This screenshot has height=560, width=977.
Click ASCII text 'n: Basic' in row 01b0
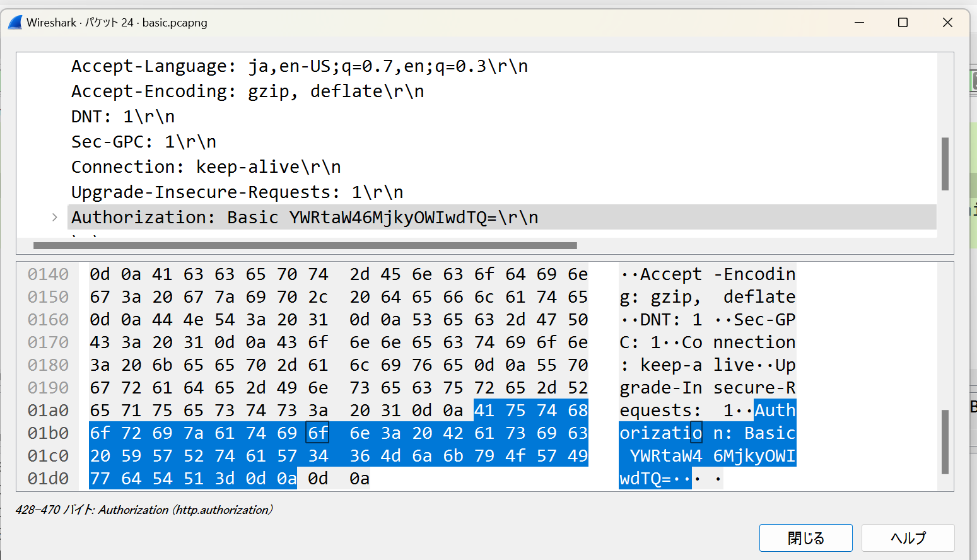(x=754, y=433)
